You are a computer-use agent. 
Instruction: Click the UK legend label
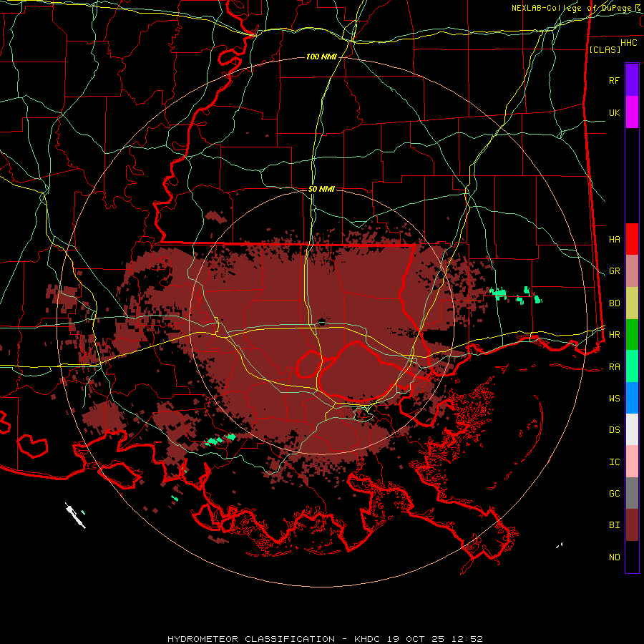[614, 112]
